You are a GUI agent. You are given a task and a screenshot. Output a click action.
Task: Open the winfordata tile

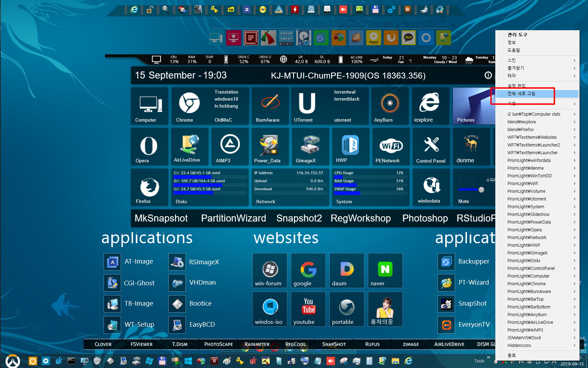pos(430,187)
